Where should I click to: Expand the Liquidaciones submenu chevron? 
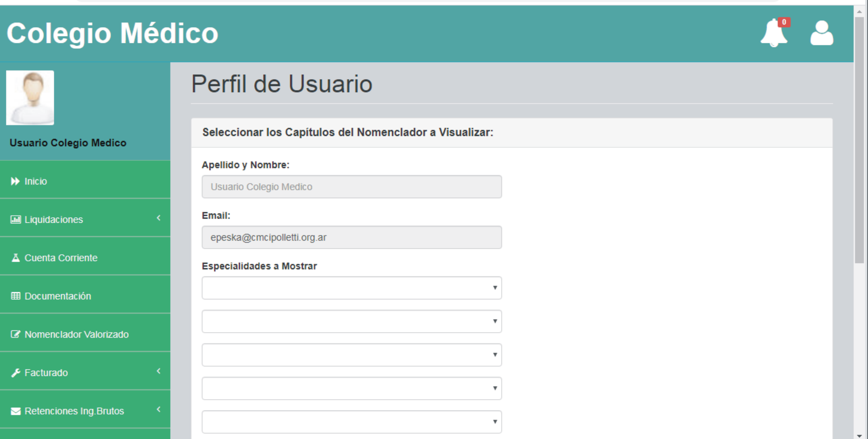158,218
